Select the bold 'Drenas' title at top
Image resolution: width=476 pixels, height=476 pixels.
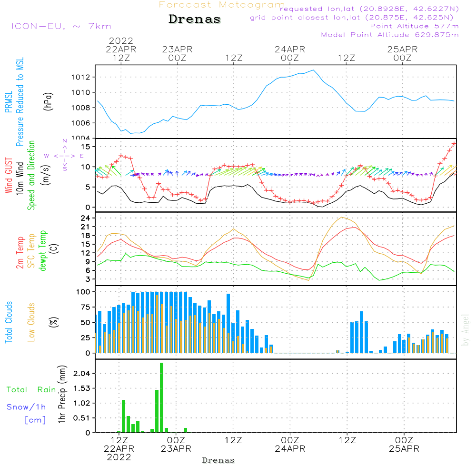coord(195,19)
